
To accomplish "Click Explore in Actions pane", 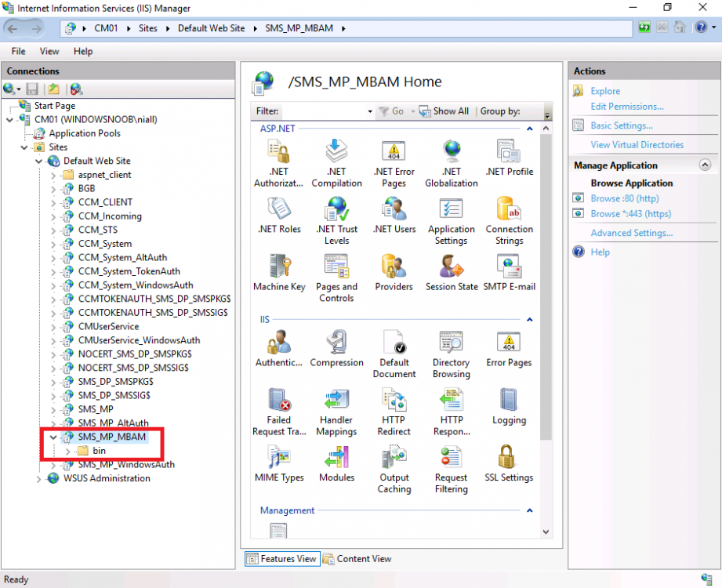I will [x=605, y=91].
